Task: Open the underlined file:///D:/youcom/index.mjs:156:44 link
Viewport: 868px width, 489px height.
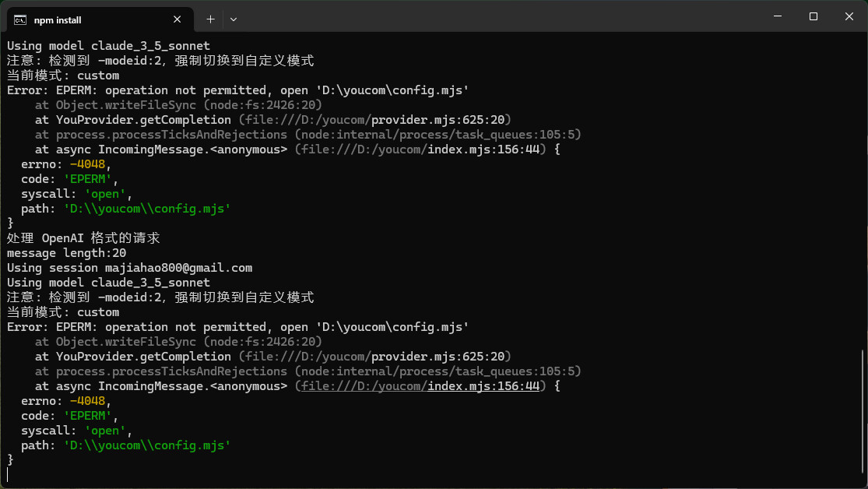Action: [420, 386]
